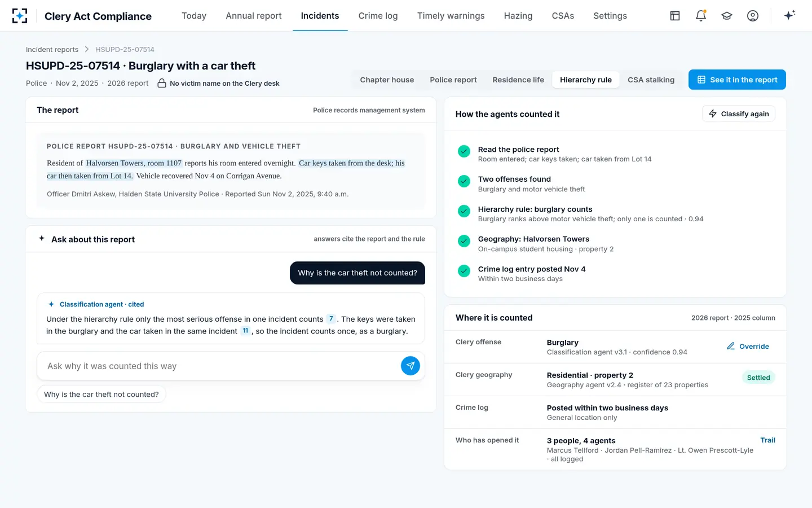Screen dimensions: 812x508
Task: Click the check beside Crime log entry posted
Action: pos(464,271)
